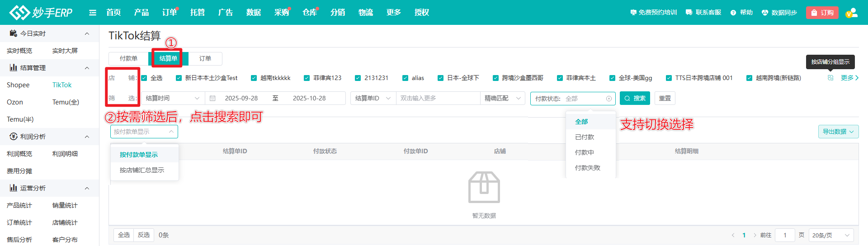Click the 双击输入更多 input field
Screen dimensions: 868x246
tap(438, 98)
